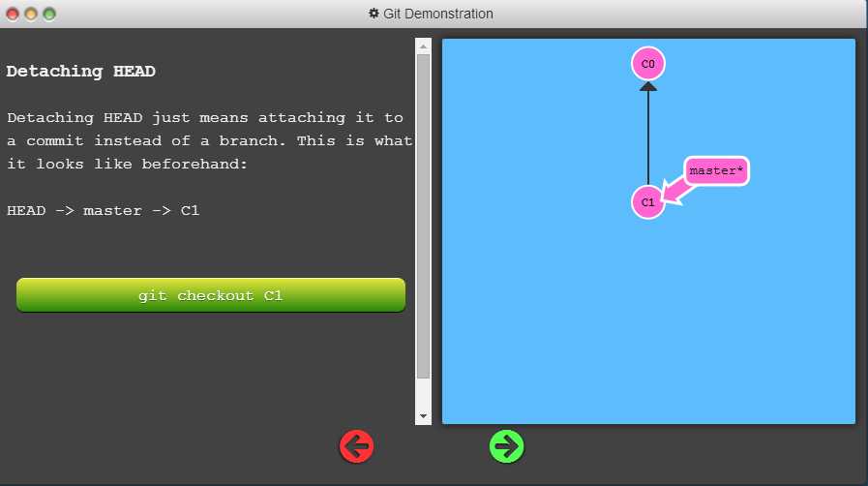Select the C0 commit node
Image resolution: width=868 pixels, height=486 pixels.
point(647,64)
